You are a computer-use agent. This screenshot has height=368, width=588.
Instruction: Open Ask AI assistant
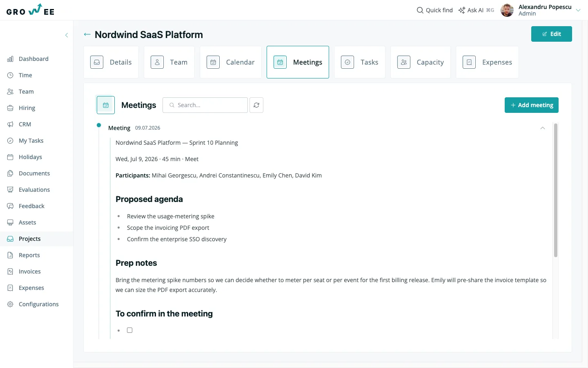(476, 10)
